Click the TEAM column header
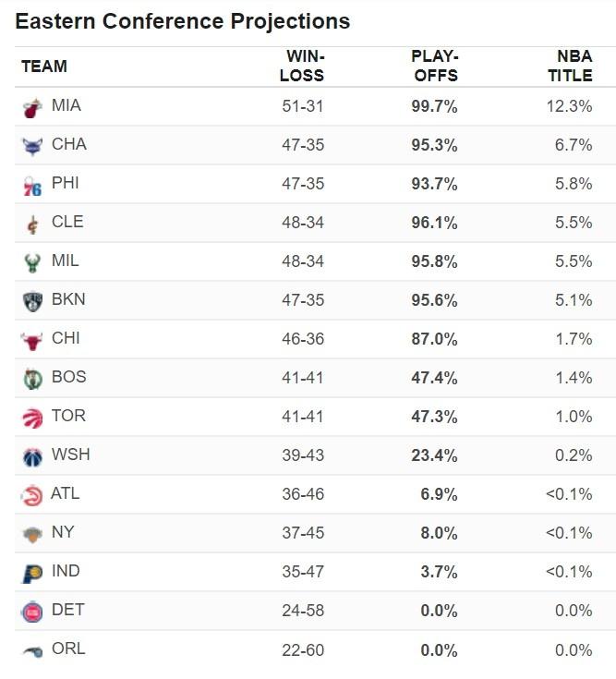The image size is (616, 679). (44, 67)
